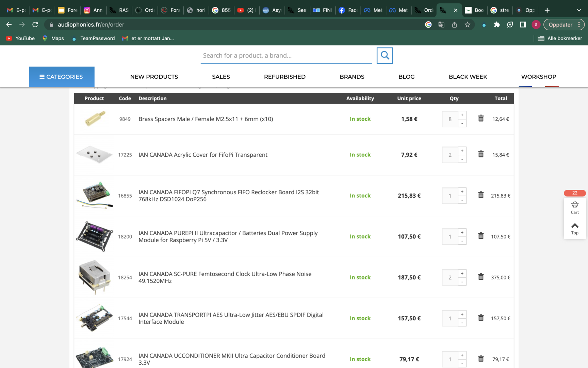Increase quantity of Brass Spacers
The width and height of the screenshot is (588, 368).
[x=462, y=115]
